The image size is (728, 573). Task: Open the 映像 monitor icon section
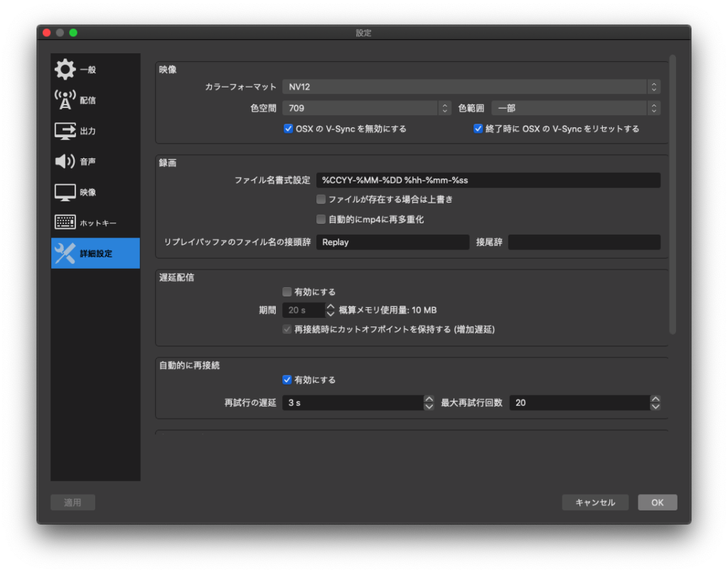[65, 192]
